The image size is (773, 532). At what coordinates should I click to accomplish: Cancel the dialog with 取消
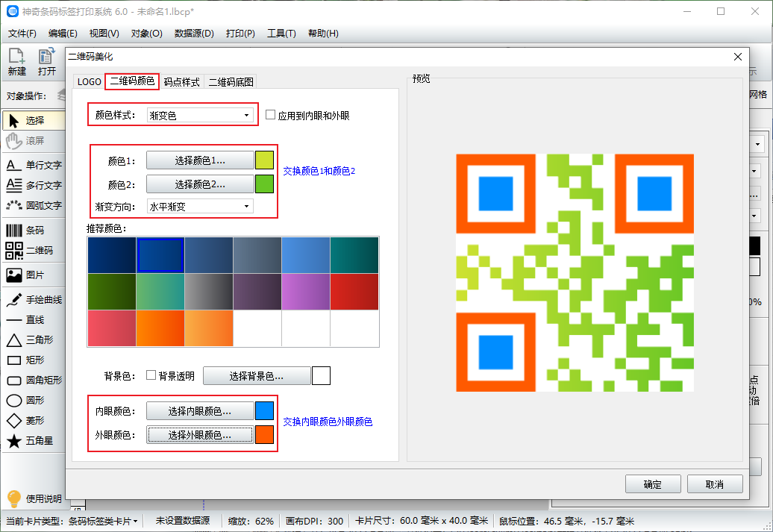point(715,484)
